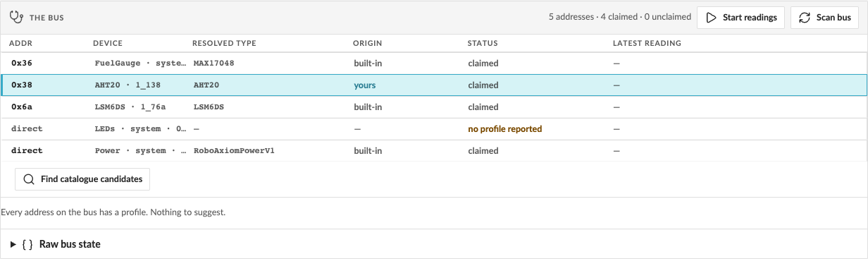This screenshot has width=868, height=259.
Task: Click the MAX17048 resolved type
Action: tap(213, 64)
